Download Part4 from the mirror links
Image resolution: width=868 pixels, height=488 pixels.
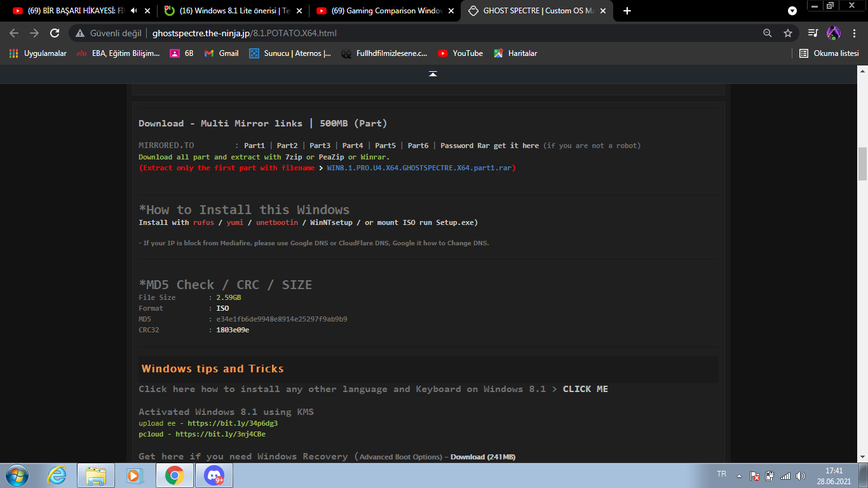(x=353, y=146)
